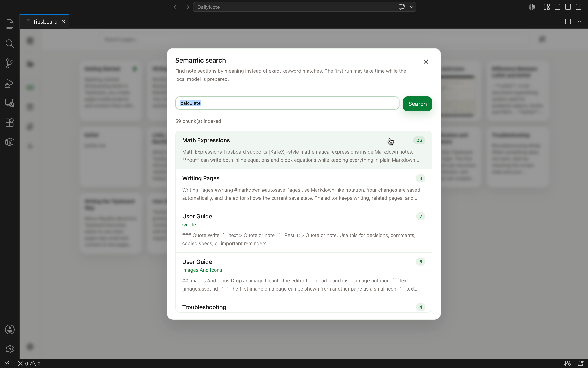
Task: Select the Tipsboard tab
Action: (45, 22)
